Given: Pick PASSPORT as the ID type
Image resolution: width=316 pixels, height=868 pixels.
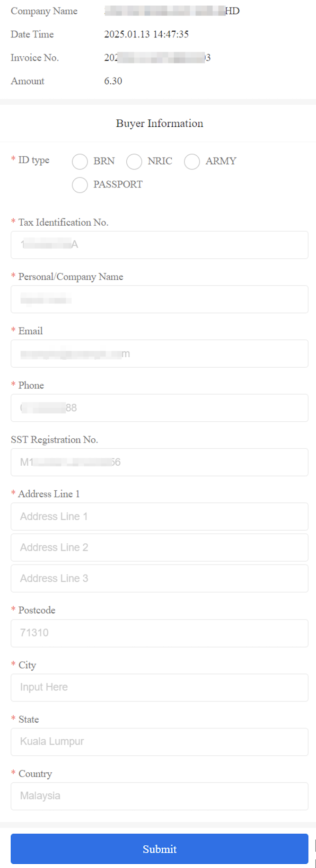Looking at the screenshot, I should [80, 185].
